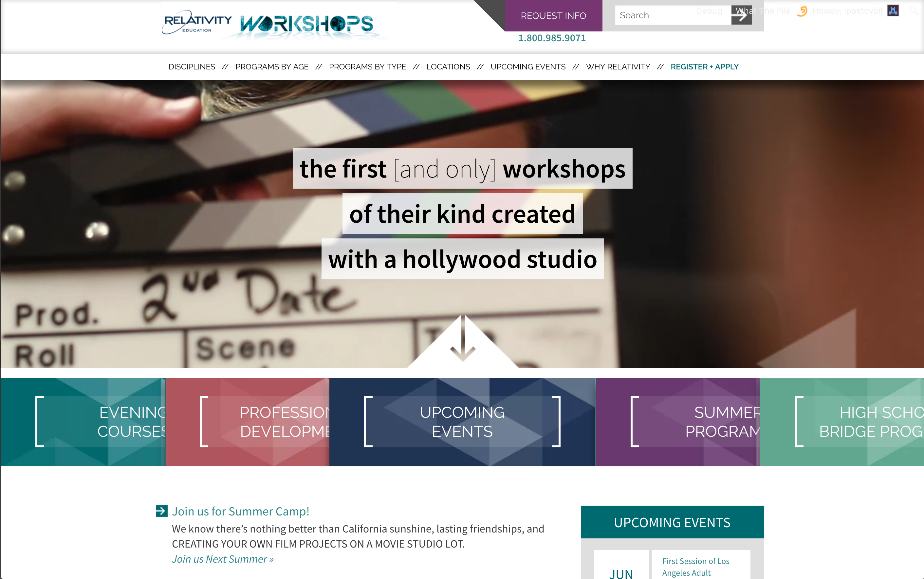Click the arrow icon beside Summer Camp heading
The height and width of the screenshot is (579, 924).
161,511
